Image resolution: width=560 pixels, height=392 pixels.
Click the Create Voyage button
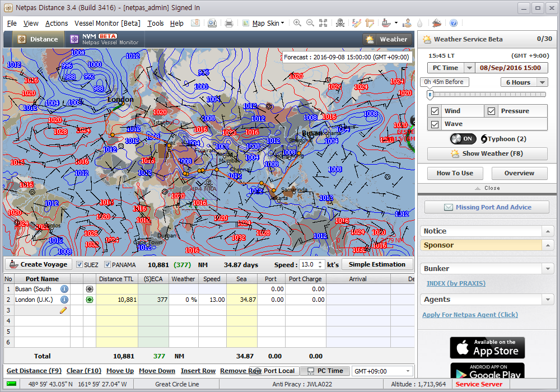(39, 264)
